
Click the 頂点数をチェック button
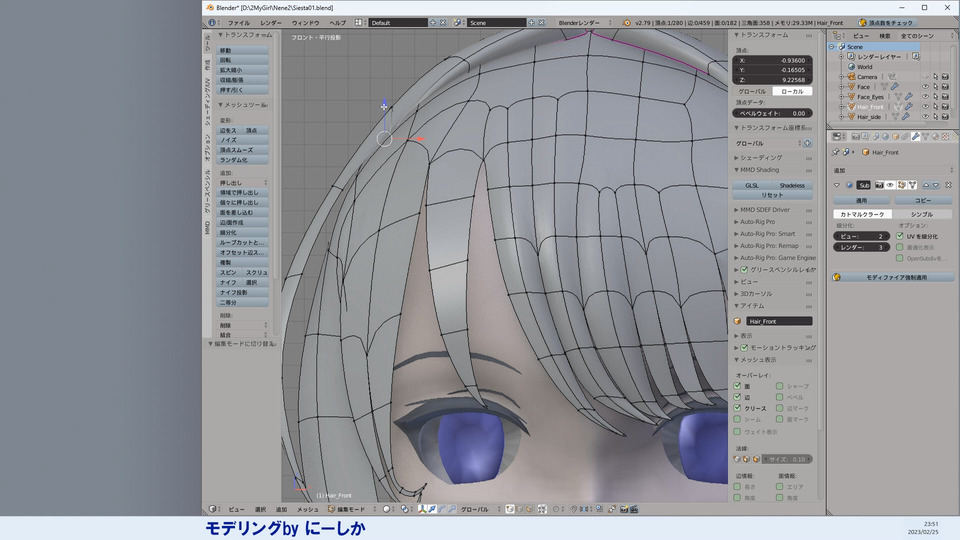coord(886,23)
